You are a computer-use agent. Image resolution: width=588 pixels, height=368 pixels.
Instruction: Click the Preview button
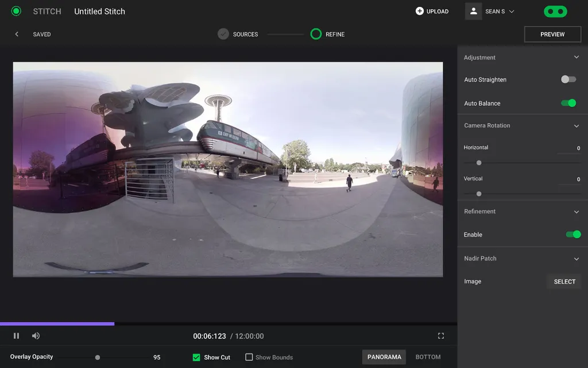point(552,34)
